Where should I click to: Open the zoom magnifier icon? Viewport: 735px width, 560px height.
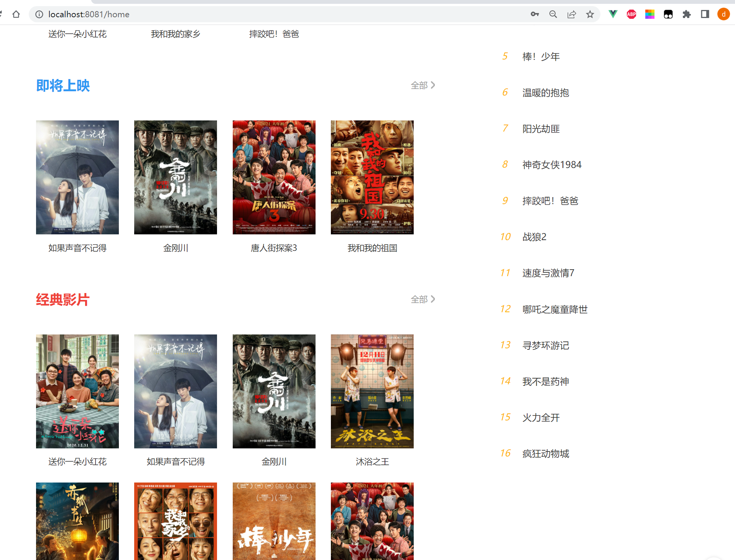click(553, 14)
